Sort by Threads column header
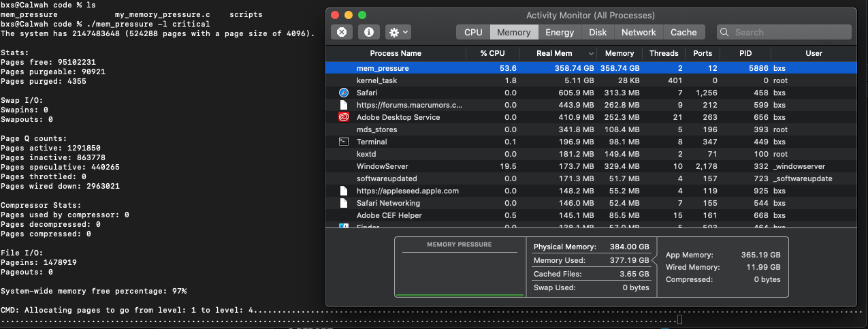Viewport: 868px width, 329px height. 664,53
